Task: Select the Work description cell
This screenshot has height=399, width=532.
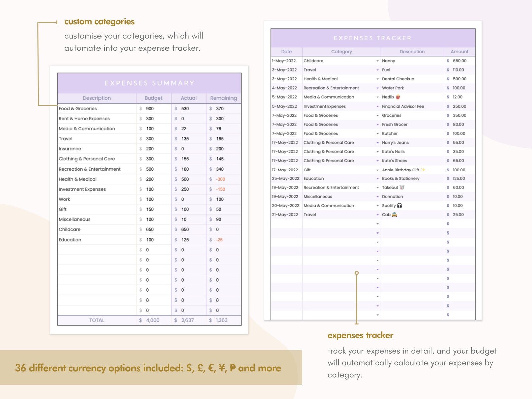Action: click(x=97, y=199)
